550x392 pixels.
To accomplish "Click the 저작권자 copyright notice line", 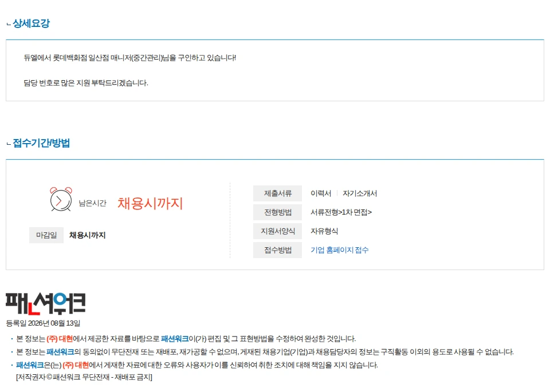I will [84, 377].
